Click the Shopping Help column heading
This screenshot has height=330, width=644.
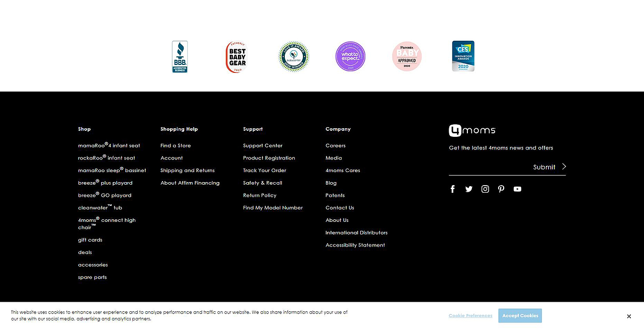[179, 129]
